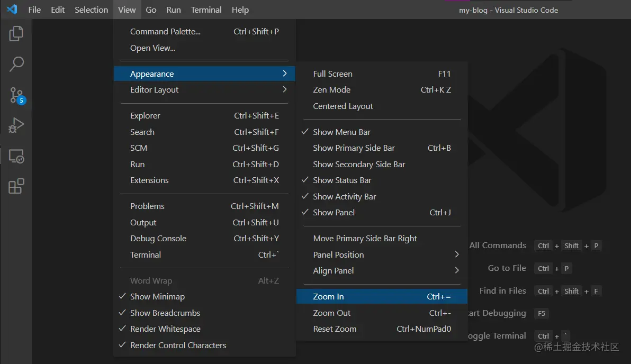Toggle Show Minimap option

coord(204,296)
